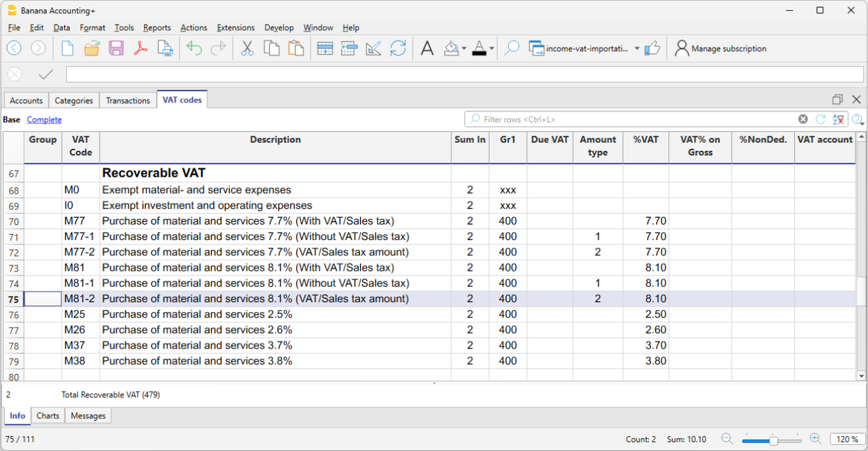868x451 pixels.
Task: Select the M77-1 VAT code cell
Action: [x=81, y=237]
